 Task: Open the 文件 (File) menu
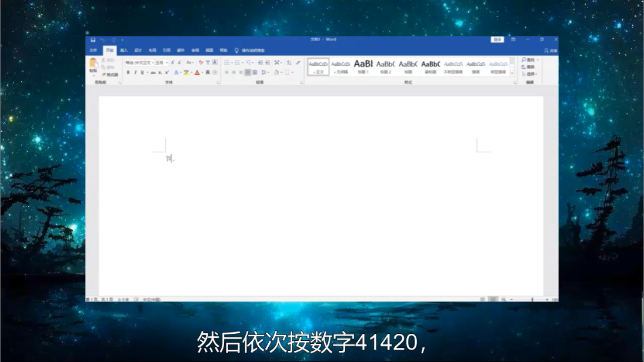click(93, 51)
